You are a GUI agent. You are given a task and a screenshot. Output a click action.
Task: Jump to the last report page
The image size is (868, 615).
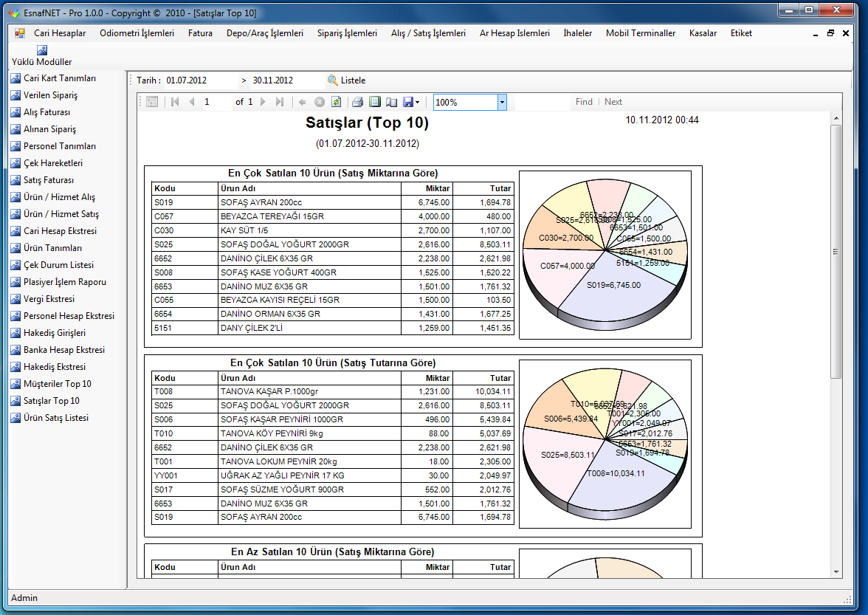coord(280,102)
